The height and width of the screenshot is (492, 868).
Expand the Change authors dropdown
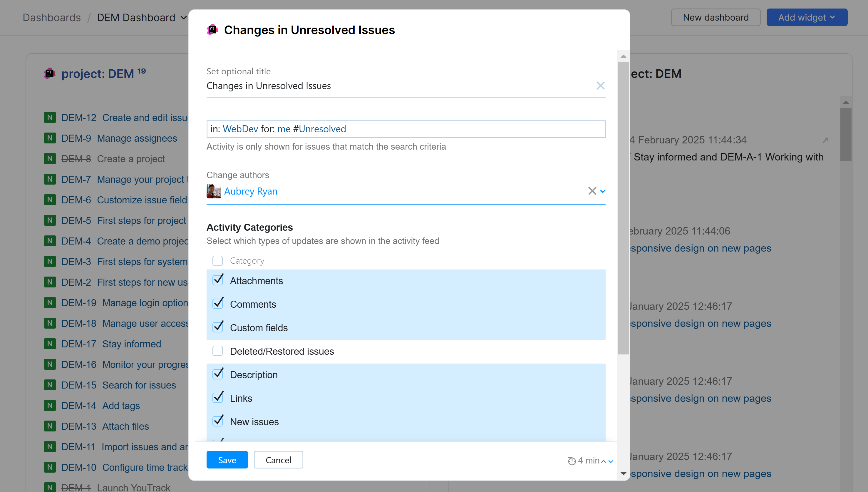(x=603, y=191)
